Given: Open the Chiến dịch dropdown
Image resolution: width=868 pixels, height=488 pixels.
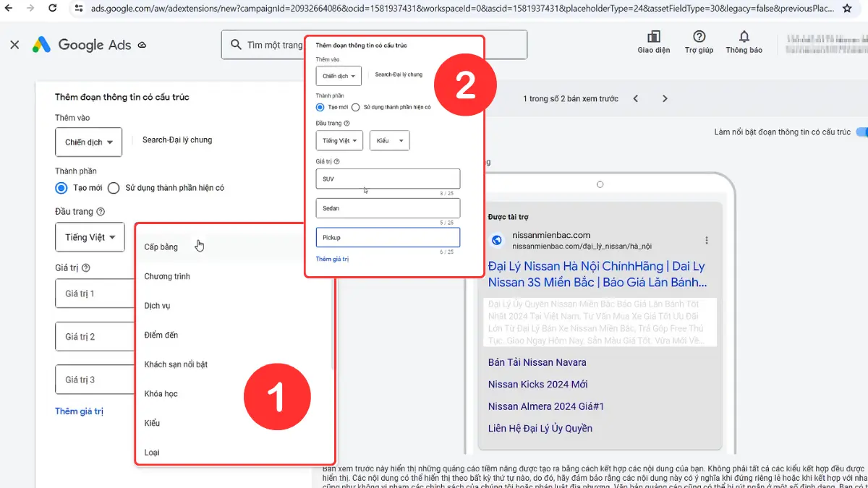Looking at the screenshot, I should [89, 142].
